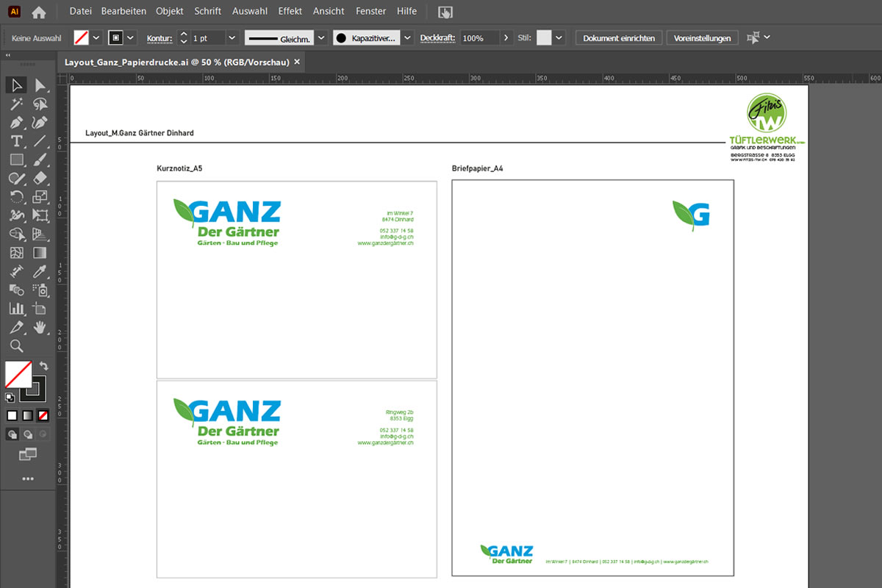Click the Home icon in the menu bar
Image resolution: width=882 pixels, height=588 pixels.
[39, 12]
